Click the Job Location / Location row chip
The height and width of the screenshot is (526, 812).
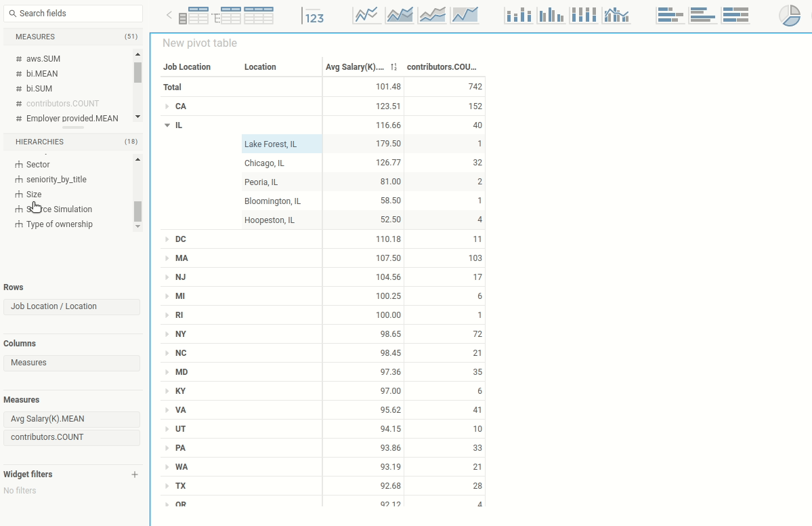click(71, 306)
